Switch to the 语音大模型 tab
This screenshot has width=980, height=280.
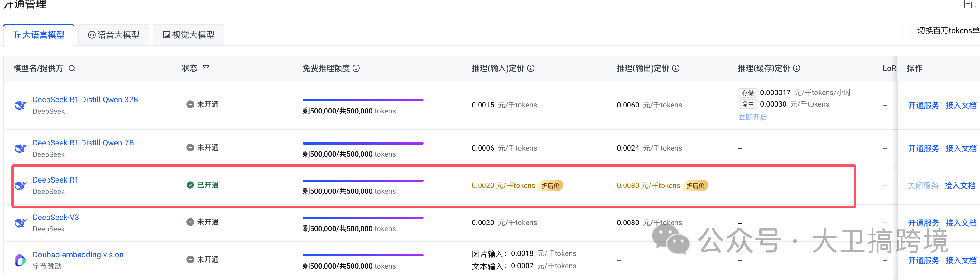(114, 35)
